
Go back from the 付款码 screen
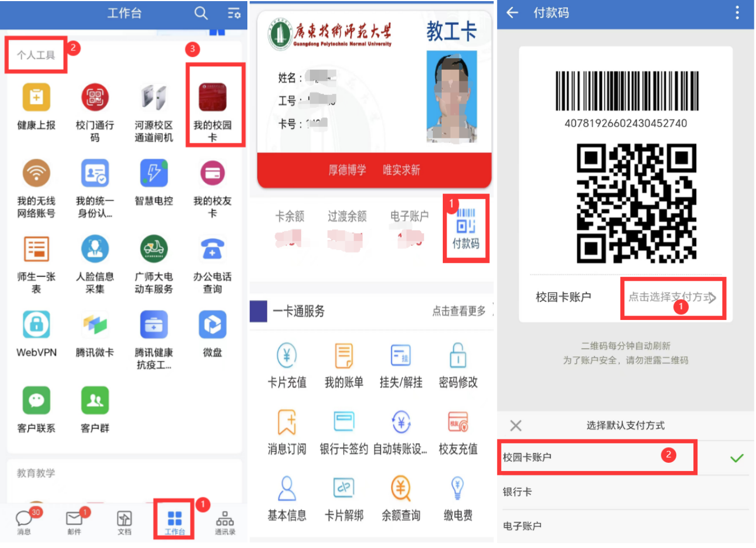coord(512,13)
